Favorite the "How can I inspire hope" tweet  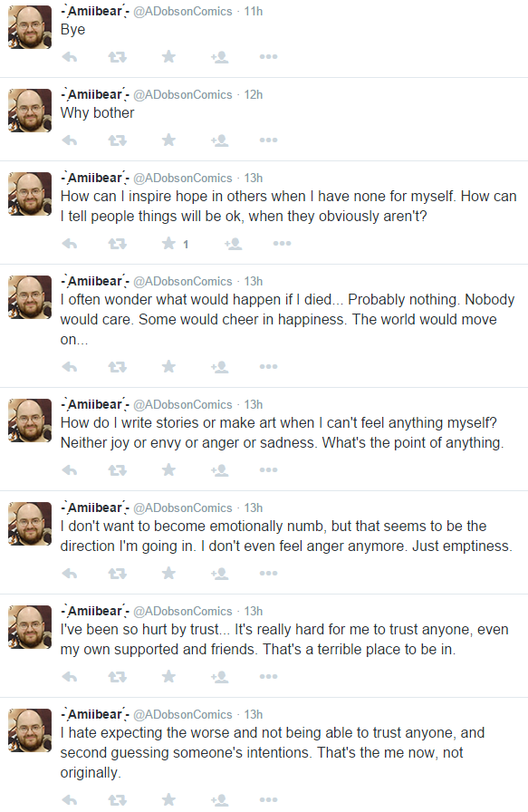pos(168,244)
